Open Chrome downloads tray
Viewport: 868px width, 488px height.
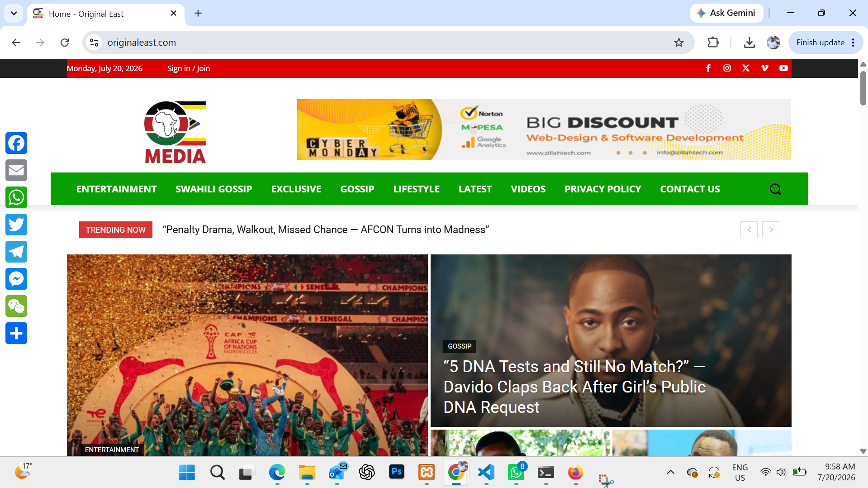(749, 43)
